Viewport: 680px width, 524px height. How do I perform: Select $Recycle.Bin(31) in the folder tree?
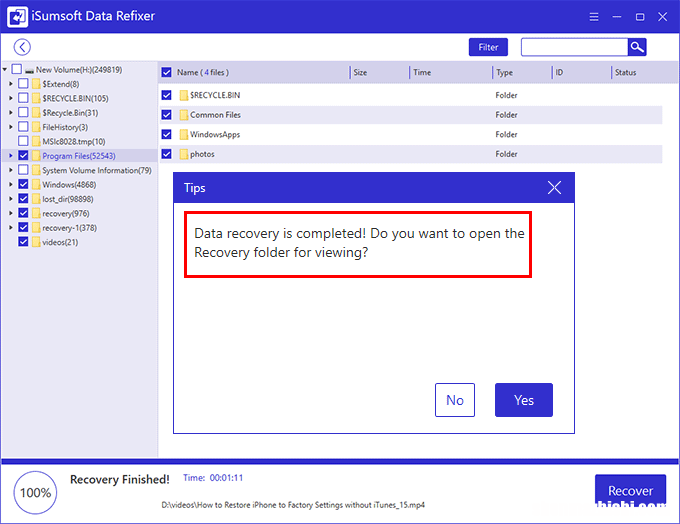pyautogui.click(x=70, y=113)
